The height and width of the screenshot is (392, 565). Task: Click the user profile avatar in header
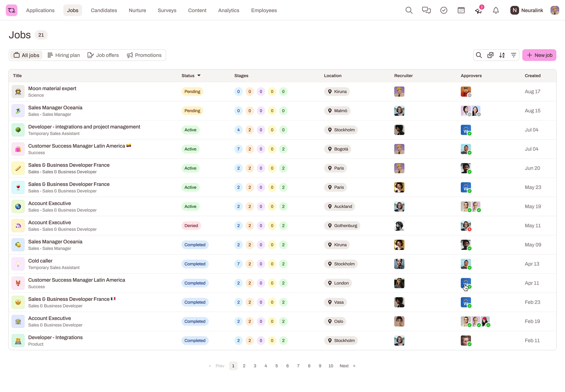tap(555, 10)
